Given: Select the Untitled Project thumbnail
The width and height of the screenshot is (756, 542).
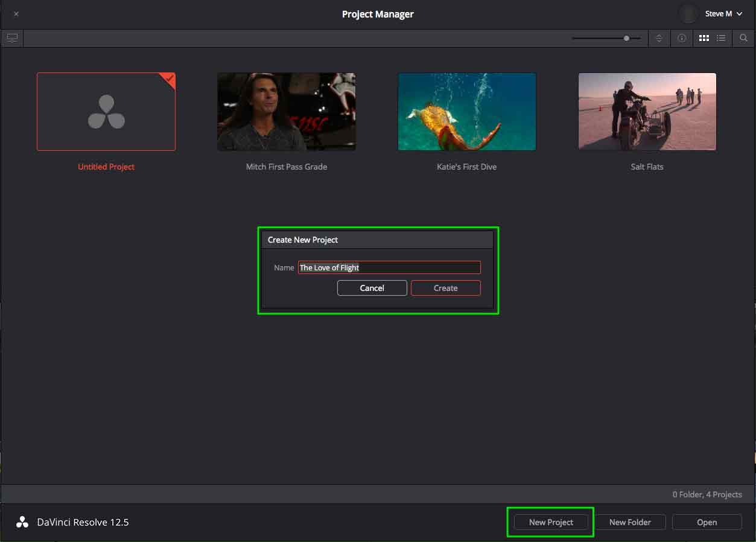Looking at the screenshot, I should pyautogui.click(x=106, y=112).
